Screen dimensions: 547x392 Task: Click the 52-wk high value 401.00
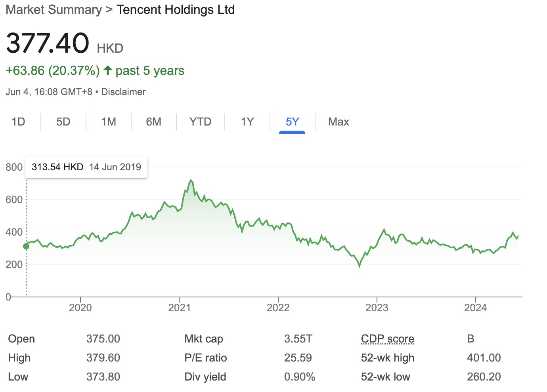(484, 358)
